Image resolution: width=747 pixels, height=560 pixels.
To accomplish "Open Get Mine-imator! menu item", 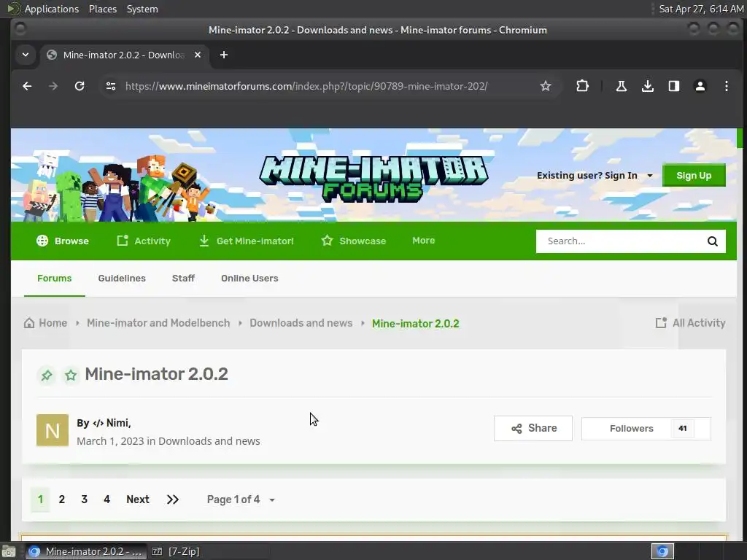I will (x=247, y=241).
